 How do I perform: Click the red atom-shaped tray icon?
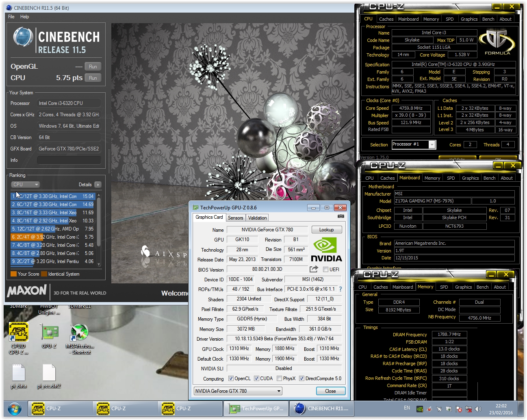point(429,409)
